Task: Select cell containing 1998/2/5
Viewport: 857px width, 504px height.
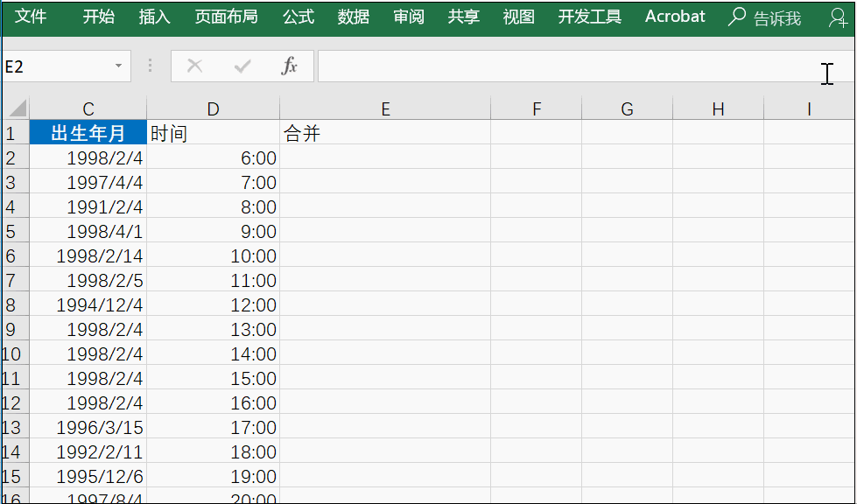Action: coord(88,280)
